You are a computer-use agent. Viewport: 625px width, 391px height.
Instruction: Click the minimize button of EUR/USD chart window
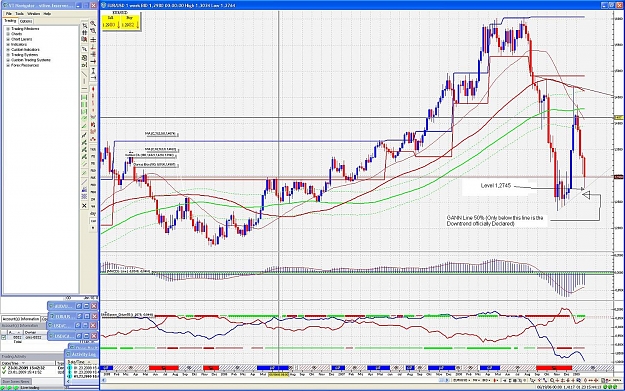coord(605,5)
